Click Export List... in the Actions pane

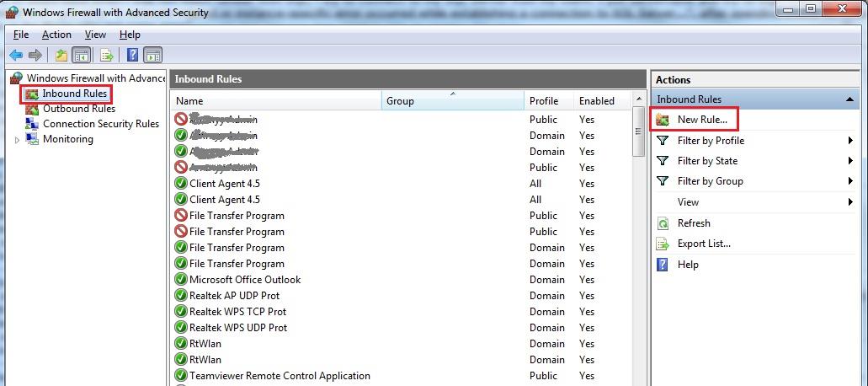coord(704,244)
